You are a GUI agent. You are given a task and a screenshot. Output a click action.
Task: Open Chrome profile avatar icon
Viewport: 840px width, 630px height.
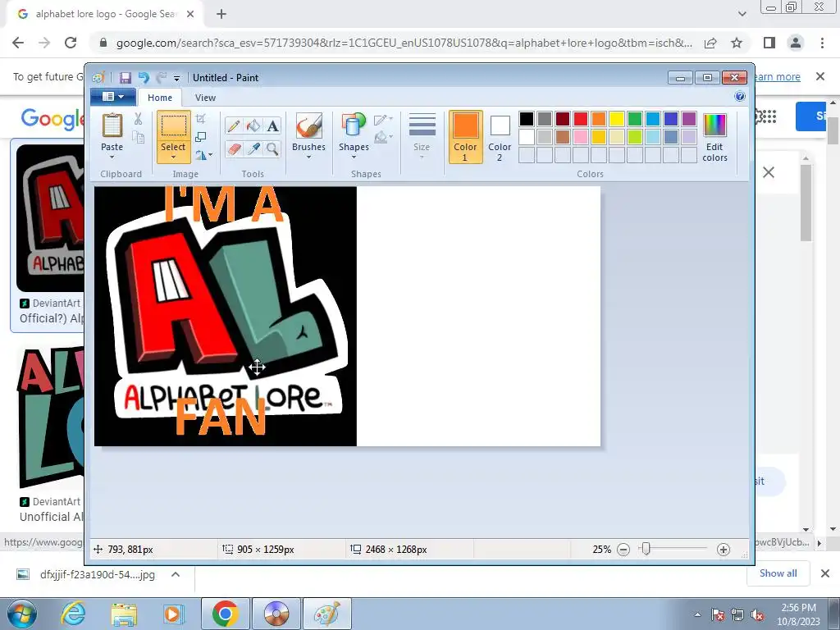[796, 43]
